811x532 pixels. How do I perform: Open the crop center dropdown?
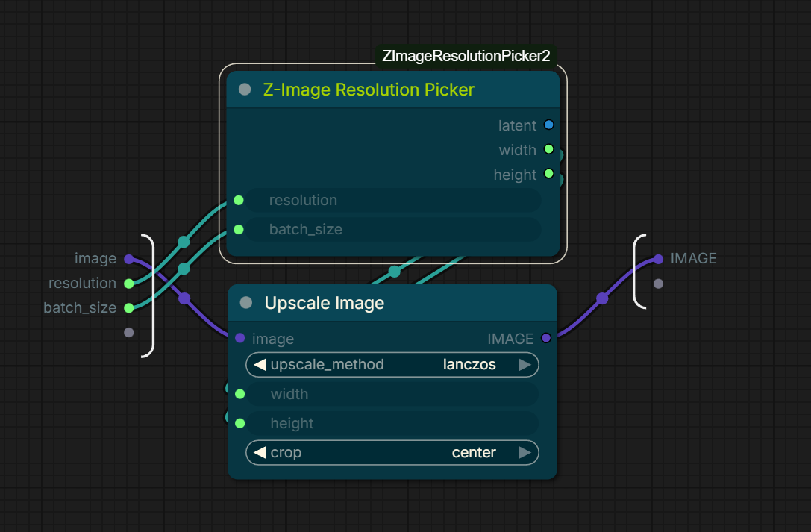[392, 452]
